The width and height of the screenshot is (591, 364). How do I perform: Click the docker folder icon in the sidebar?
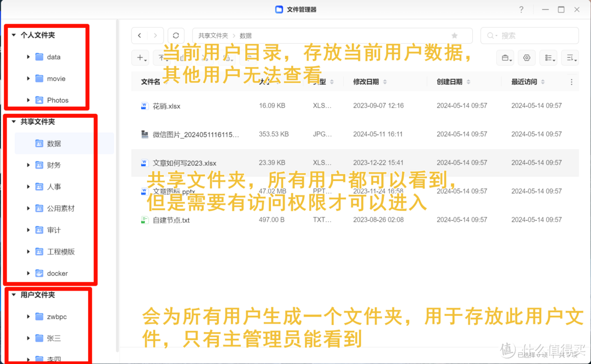38,273
